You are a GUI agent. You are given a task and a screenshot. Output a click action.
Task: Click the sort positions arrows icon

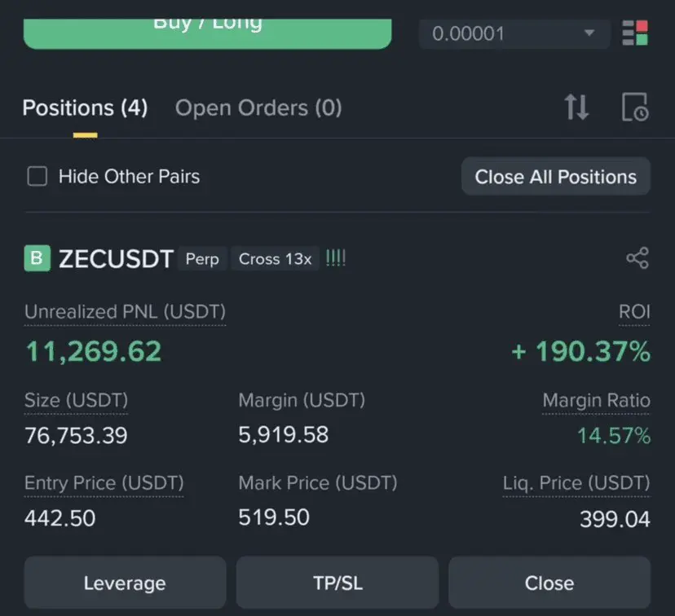(576, 107)
